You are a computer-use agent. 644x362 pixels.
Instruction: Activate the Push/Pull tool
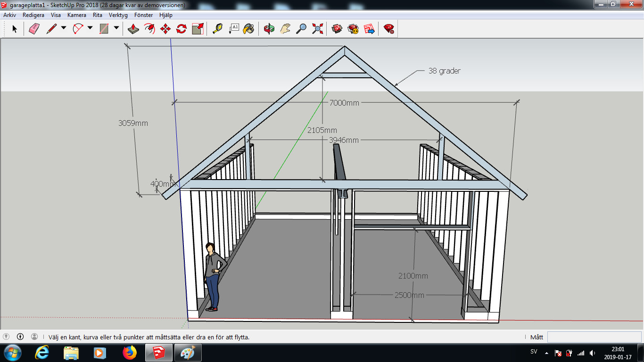(133, 29)
